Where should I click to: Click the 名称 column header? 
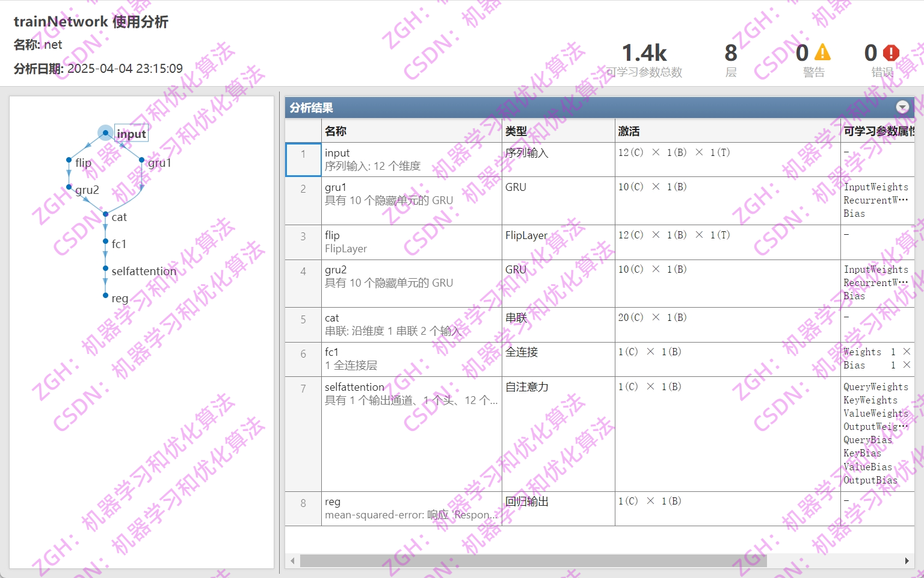[x=335, y=131]
